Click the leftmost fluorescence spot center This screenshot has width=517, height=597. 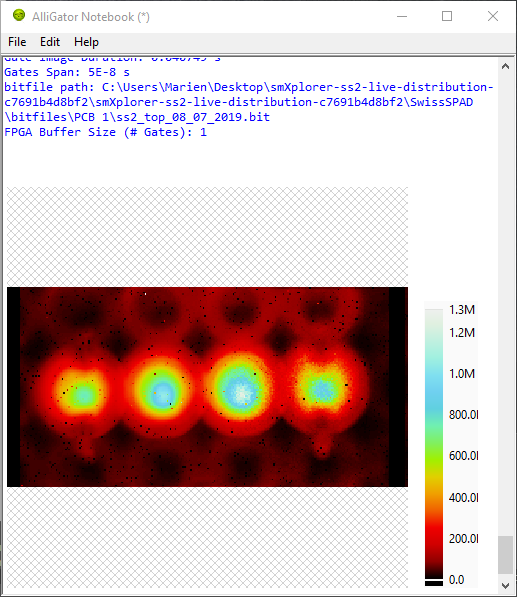pos(82,395)
